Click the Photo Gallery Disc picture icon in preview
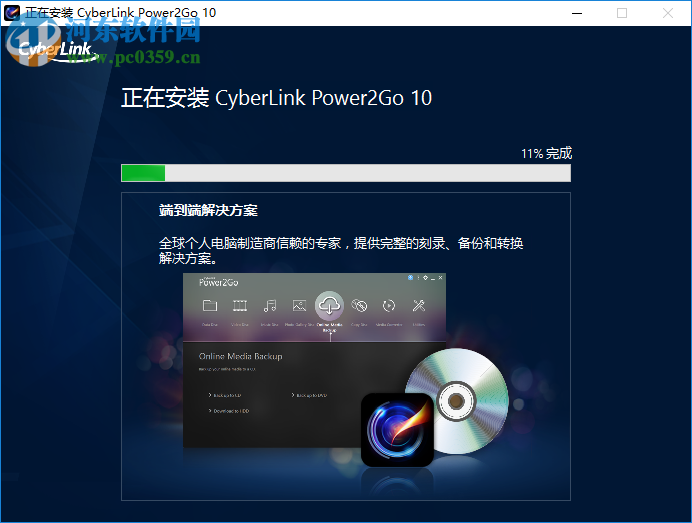The image size is (692, 523). (299, 305)
